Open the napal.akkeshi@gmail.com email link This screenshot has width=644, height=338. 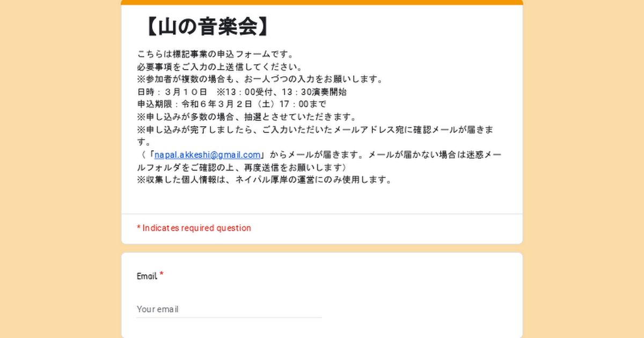207,155
